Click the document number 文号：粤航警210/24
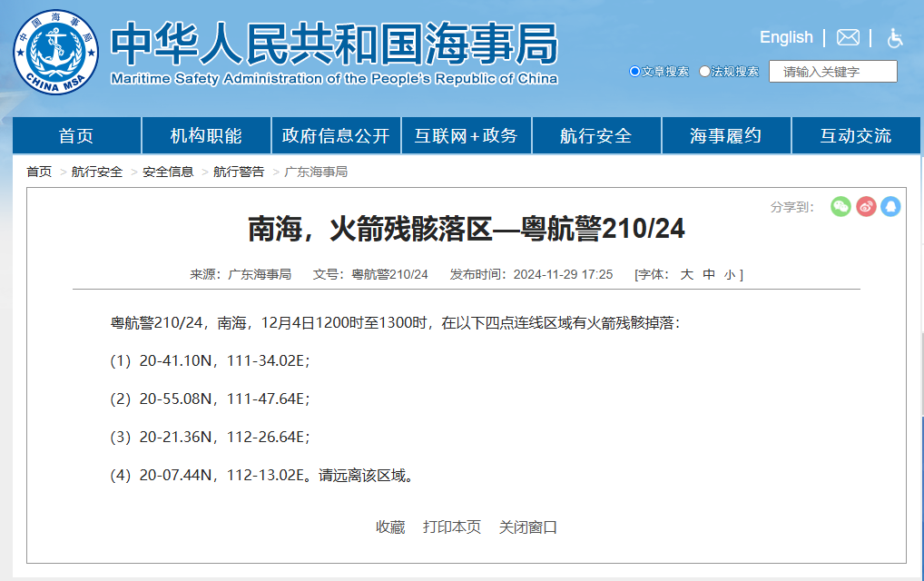 coord(370,274)
